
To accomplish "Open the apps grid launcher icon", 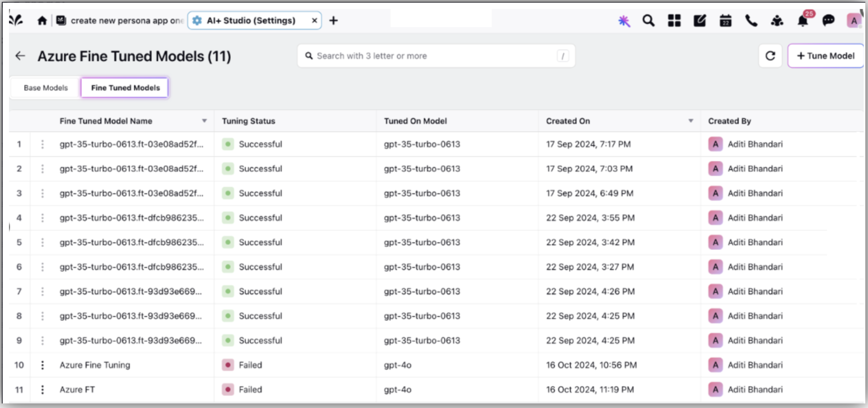I will coord(674,21).
